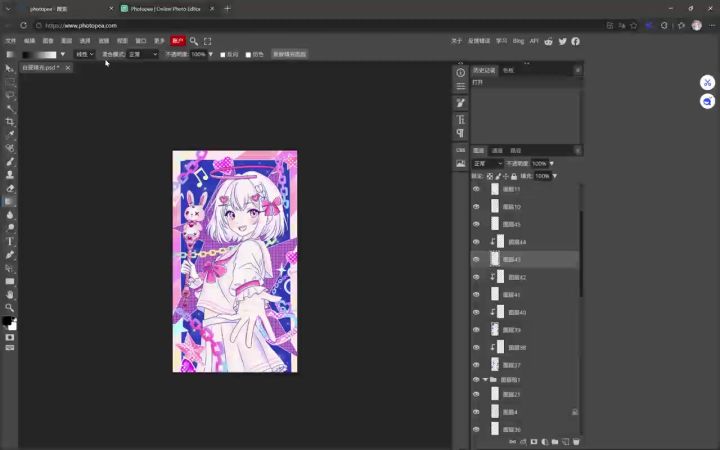The height and width of the screenshot is (450, 720).
Task: Open the 文件 (File) menu
Action: pos(11,41)
